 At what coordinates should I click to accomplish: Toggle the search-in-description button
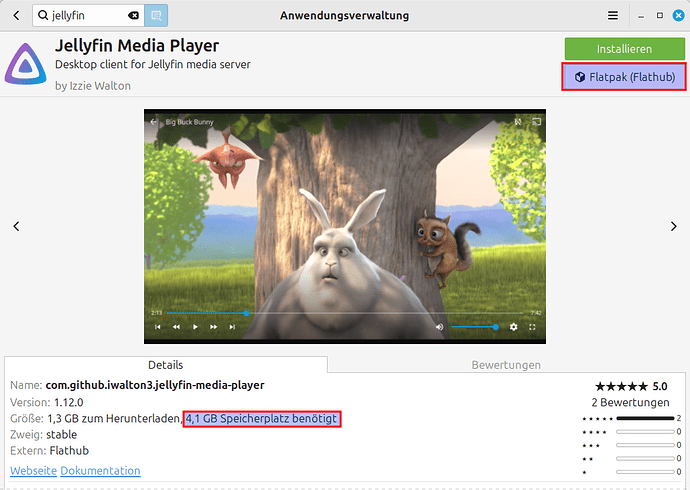pos(156,15)
